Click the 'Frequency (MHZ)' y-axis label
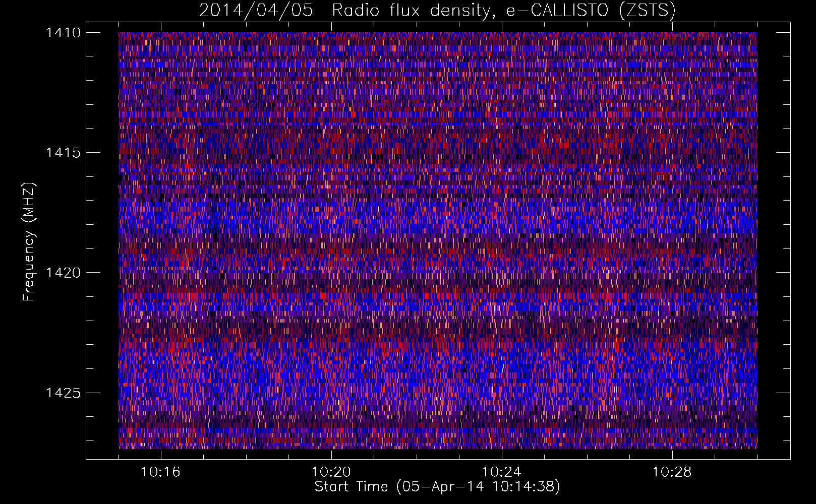 coord(29,242)
